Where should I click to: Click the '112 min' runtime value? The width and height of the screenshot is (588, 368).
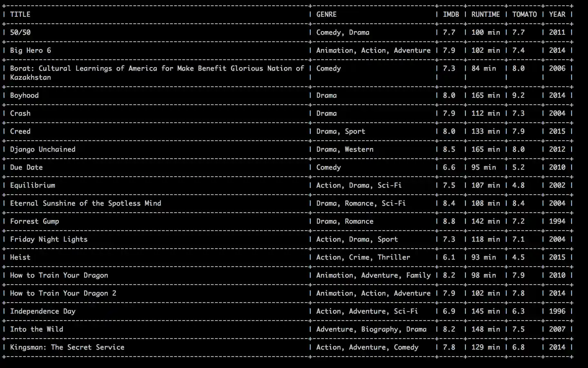[486, 113]
